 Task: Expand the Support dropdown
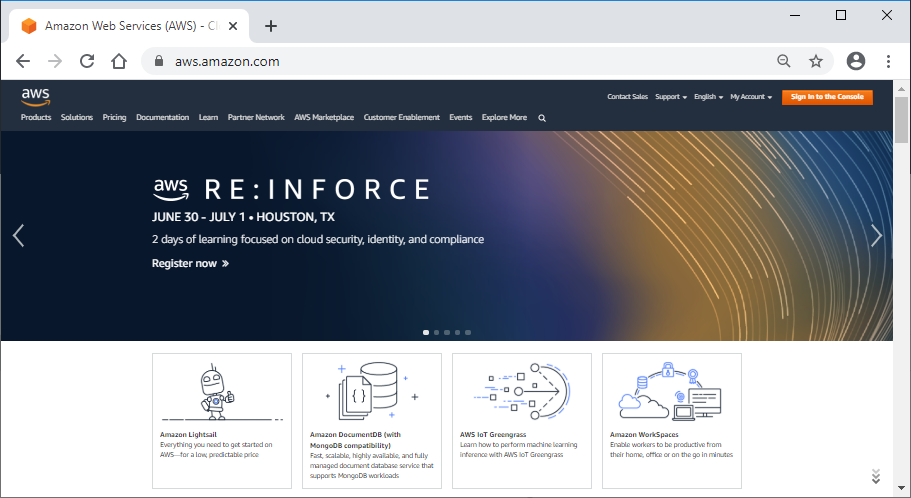tap(671, 97)
